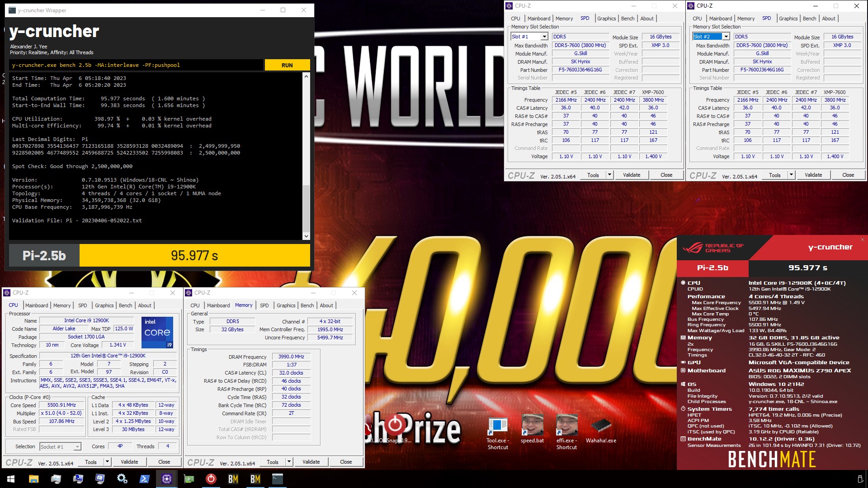Click Validate in Slot #1 CPU-Z window

(x=632, y=175)
